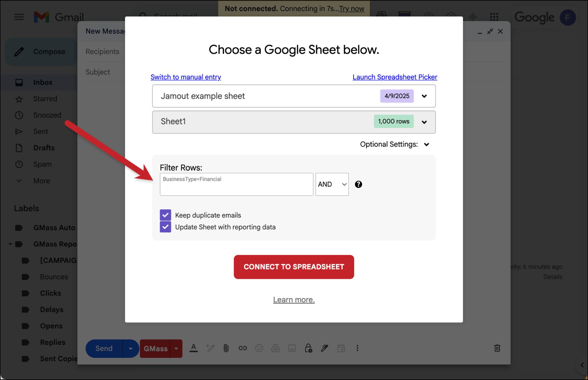Image resolution: width=588 pixels, height=380 pixels.
Task: Open the Google account avatar F
Action: pos(568,17)
